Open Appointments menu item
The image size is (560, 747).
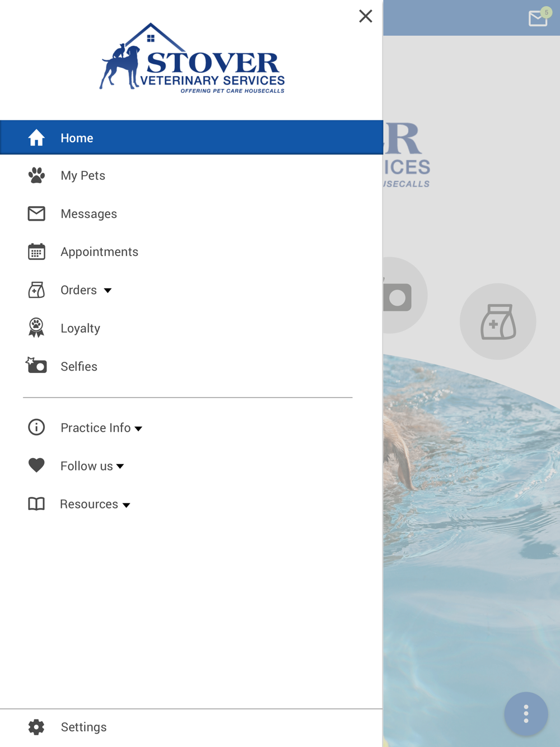click(99, 252)
